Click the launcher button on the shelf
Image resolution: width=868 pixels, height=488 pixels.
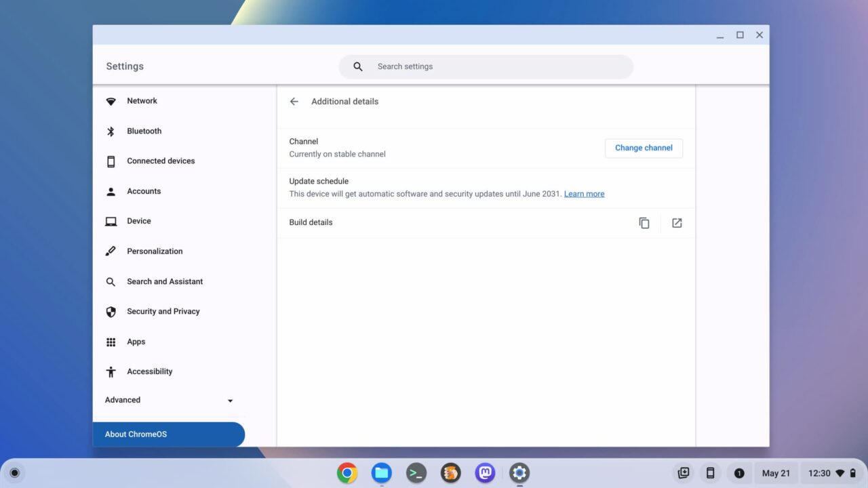click(14, 473)
